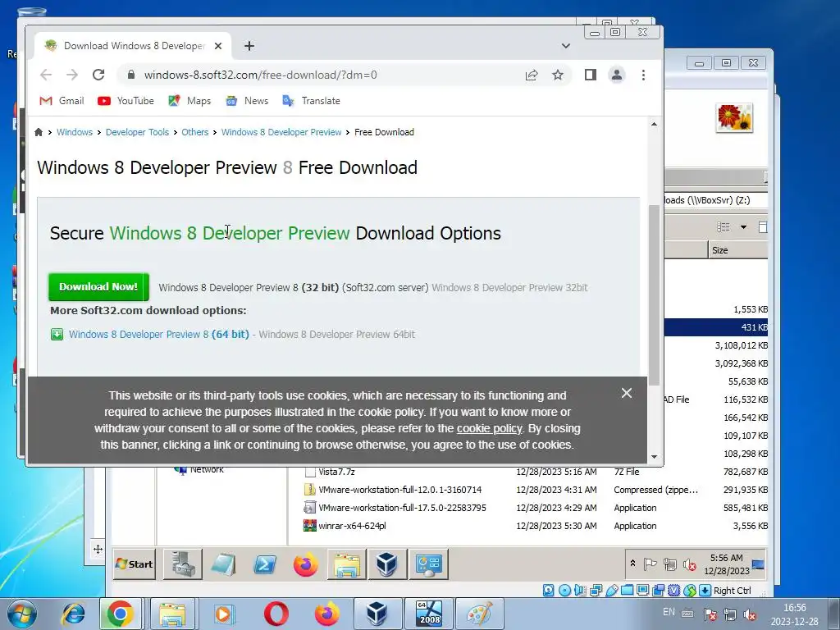840x630 pixels.
Task: Open Others breadcrumb link
Action: [195, 132]
